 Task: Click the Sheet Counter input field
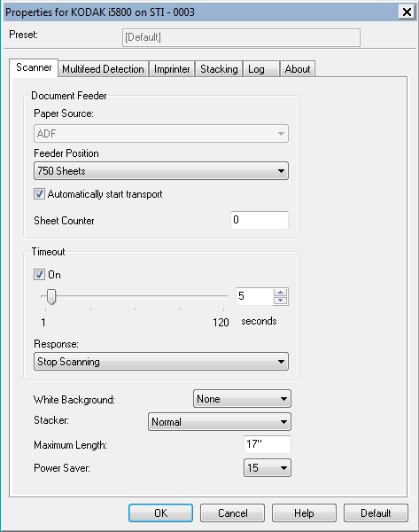(x=260, y=220)
